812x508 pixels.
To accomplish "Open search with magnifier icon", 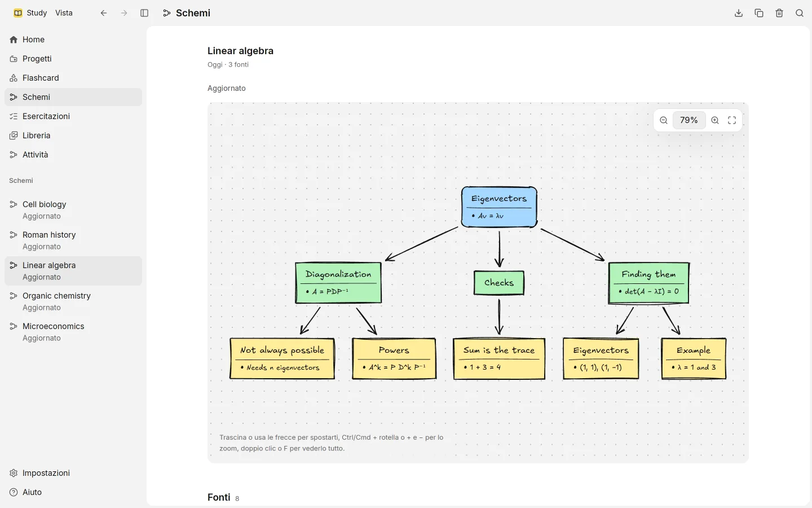I will [x=800, y=13].
